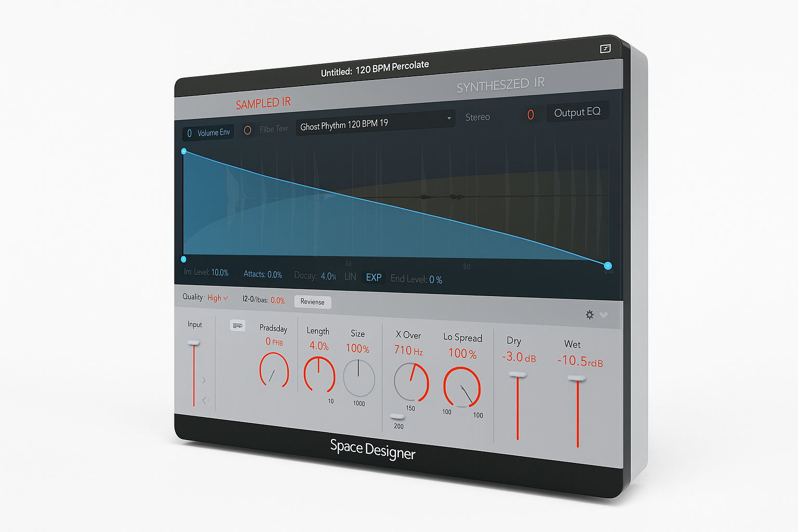
Task: Click the small lines icon left of Pradsday
Action: (237, 325)
